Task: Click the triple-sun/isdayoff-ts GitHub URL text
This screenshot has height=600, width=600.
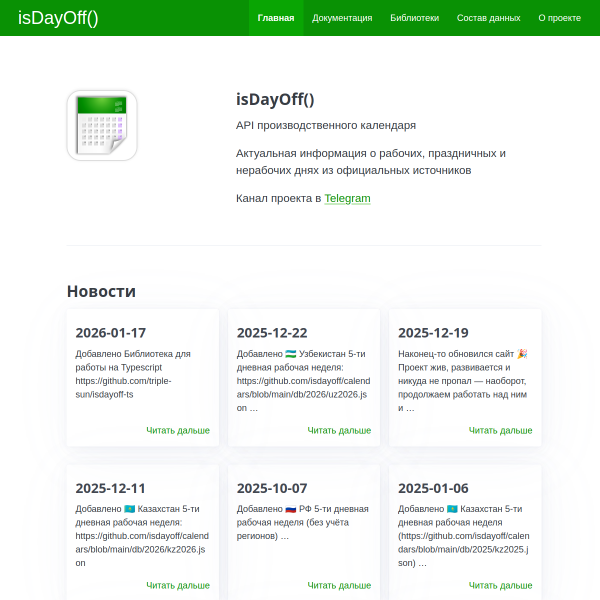Action: pos(123,388)
